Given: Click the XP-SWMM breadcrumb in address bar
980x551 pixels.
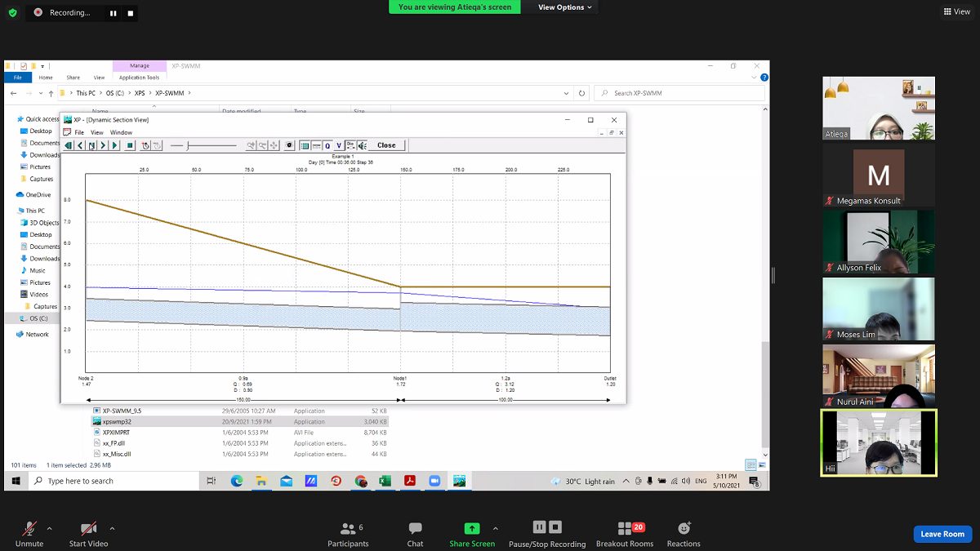Looking at the screenshot, I should point(170,93).
